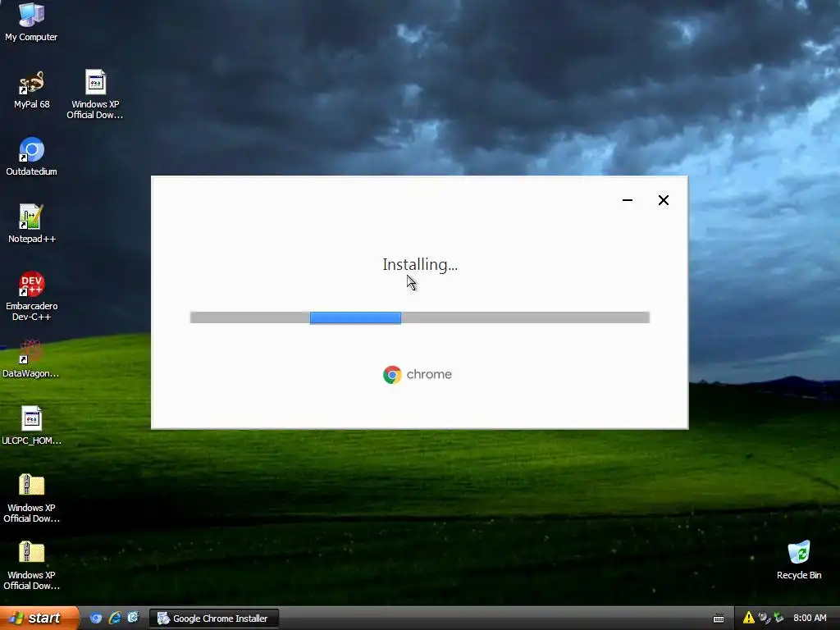Launch Internet Explorer from Quick Launch
This screenshot has width=840, height=630.
tap(115, 619)
